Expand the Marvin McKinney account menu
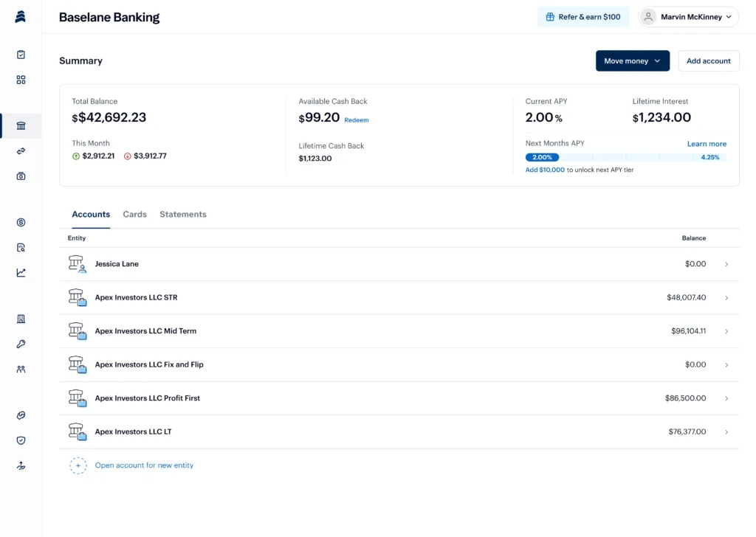 pos(687,16)
